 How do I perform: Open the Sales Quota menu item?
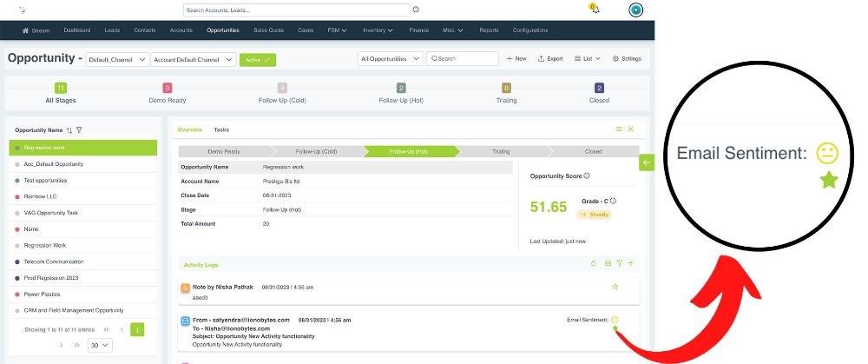point(268,30)
